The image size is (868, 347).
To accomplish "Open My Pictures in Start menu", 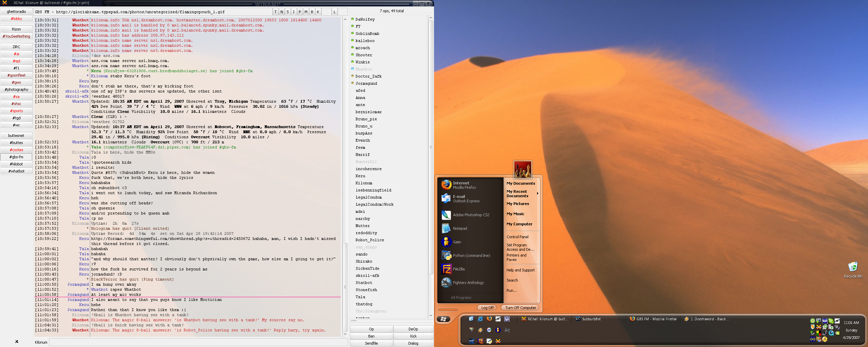I will [518, 204].
